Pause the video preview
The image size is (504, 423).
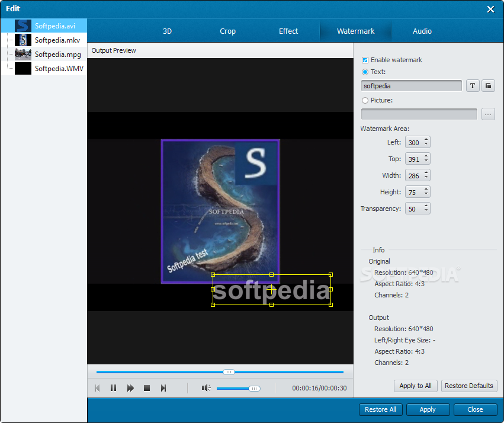tap(114, 388)
